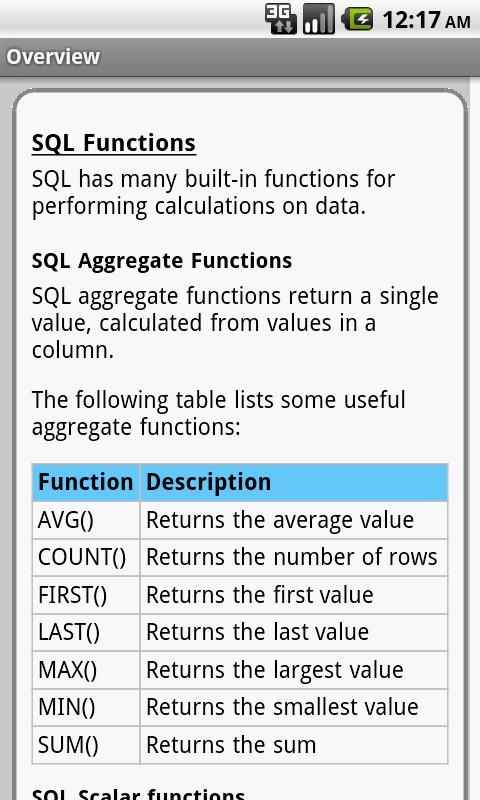Tap the MIN() function cell
This screenshot has height=800, width=480.
tap(86, 707)
